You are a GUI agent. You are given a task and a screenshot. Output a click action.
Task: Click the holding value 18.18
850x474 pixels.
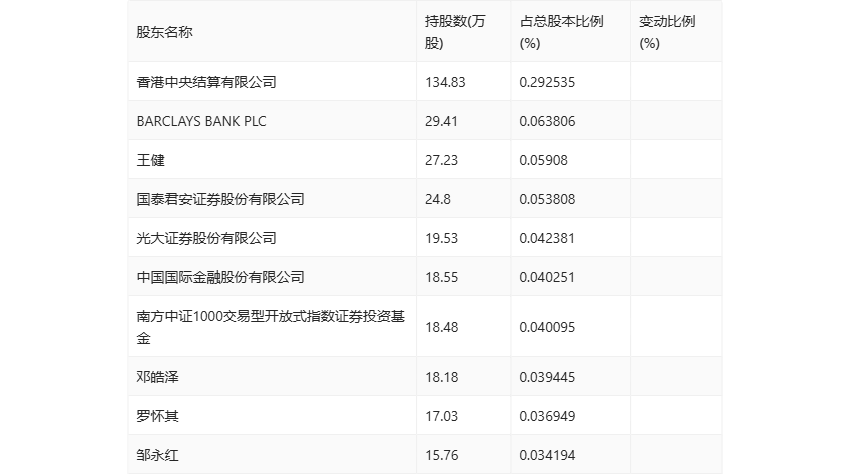[441, 377]
